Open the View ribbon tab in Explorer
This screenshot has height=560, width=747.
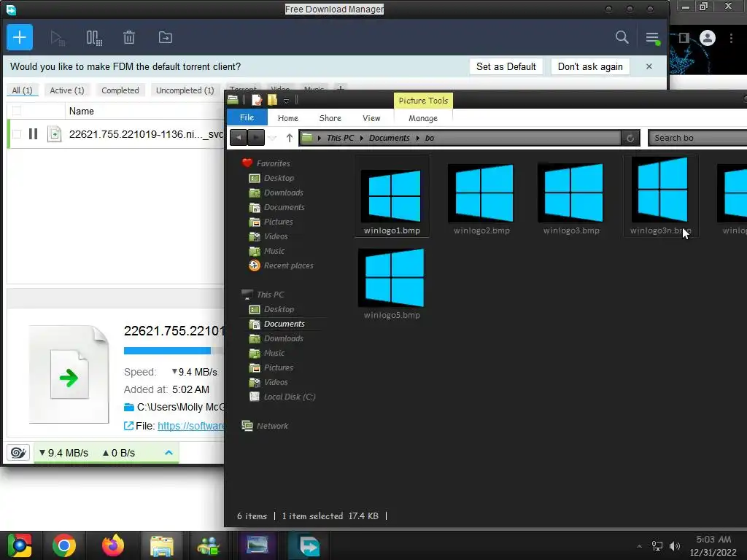371,118
